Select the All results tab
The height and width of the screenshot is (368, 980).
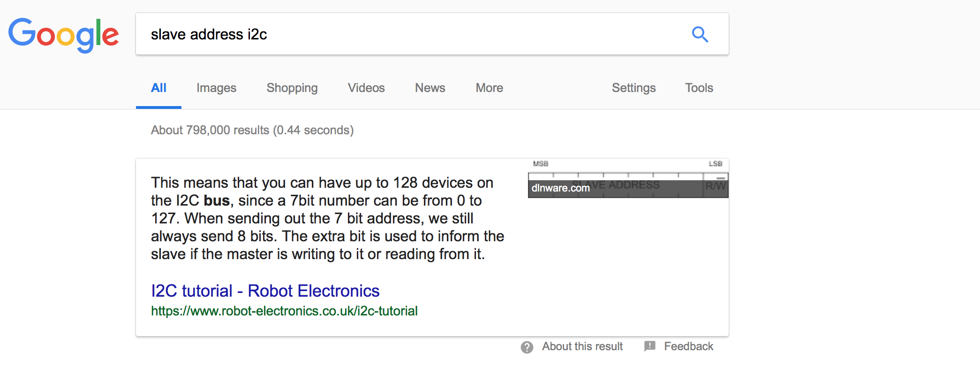[158, 88]
